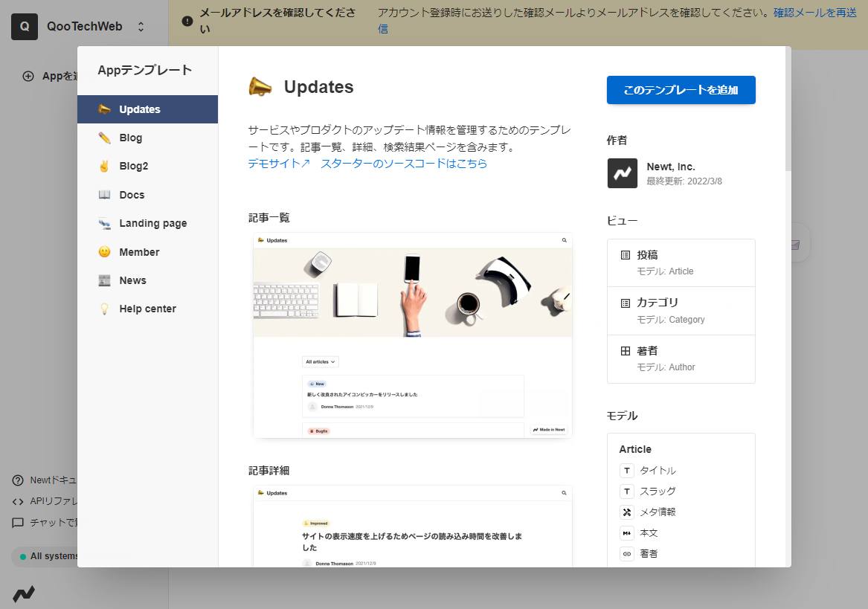Click the list icon next to カテゴリ

pyautogui.click(x=626, y=303)
